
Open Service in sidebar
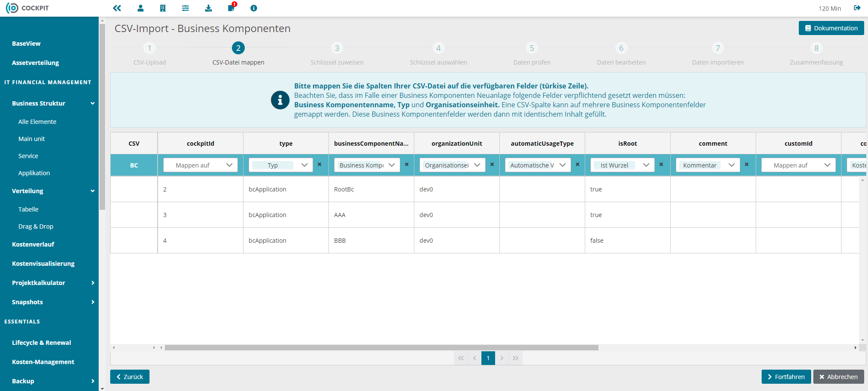tap(28, 156)
